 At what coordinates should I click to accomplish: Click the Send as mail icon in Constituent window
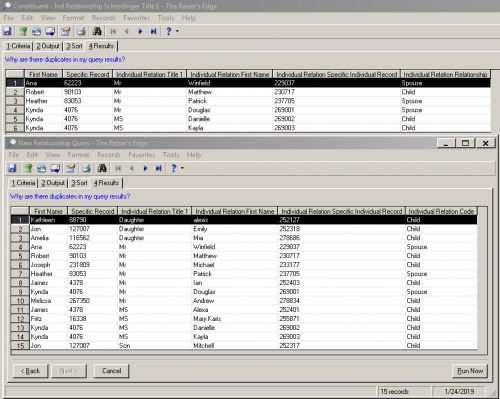pos(50,31)
